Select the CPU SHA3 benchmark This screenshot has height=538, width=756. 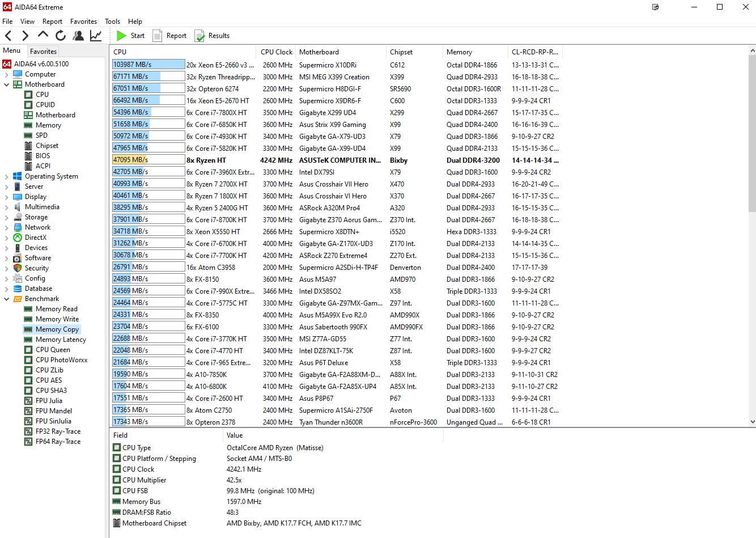[51, 391]
